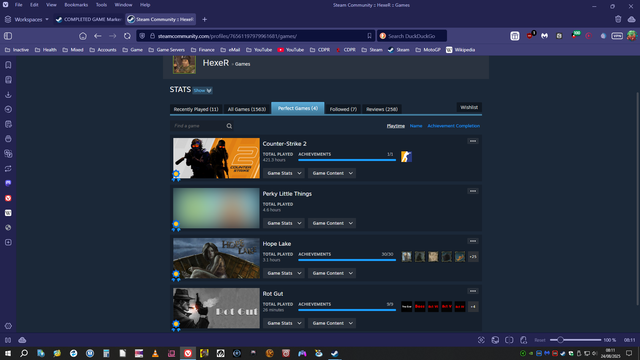Show stats using the Show toggle
The width and height of the screenshot is (640, 360).
(202, 90)
